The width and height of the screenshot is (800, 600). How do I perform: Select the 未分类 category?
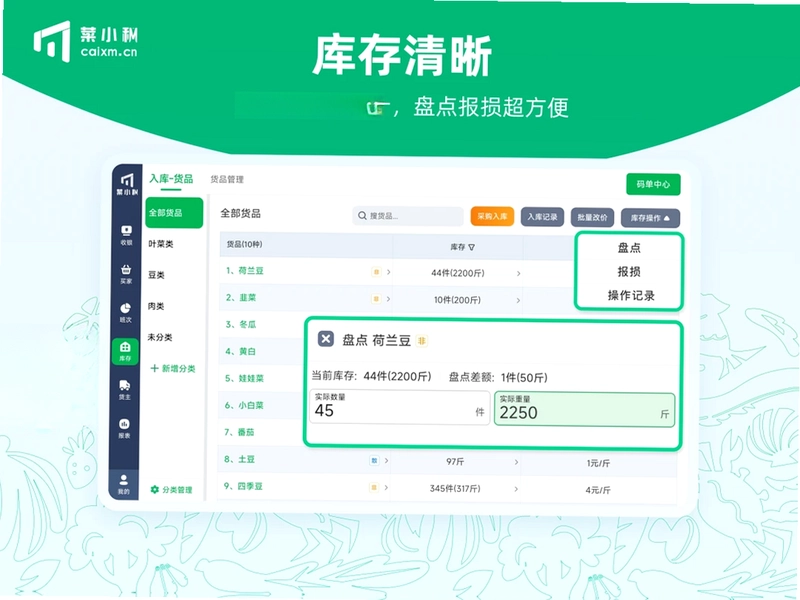tap(160, 337)
